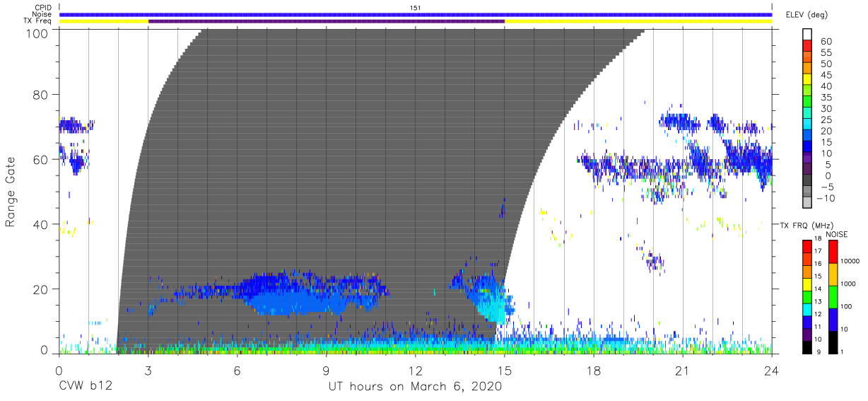Image resolution: width=868 pixels, height=401 pixels.
Task: Pick the cyan swatch in TX FRQ colorbar
Action: (807, 309)
